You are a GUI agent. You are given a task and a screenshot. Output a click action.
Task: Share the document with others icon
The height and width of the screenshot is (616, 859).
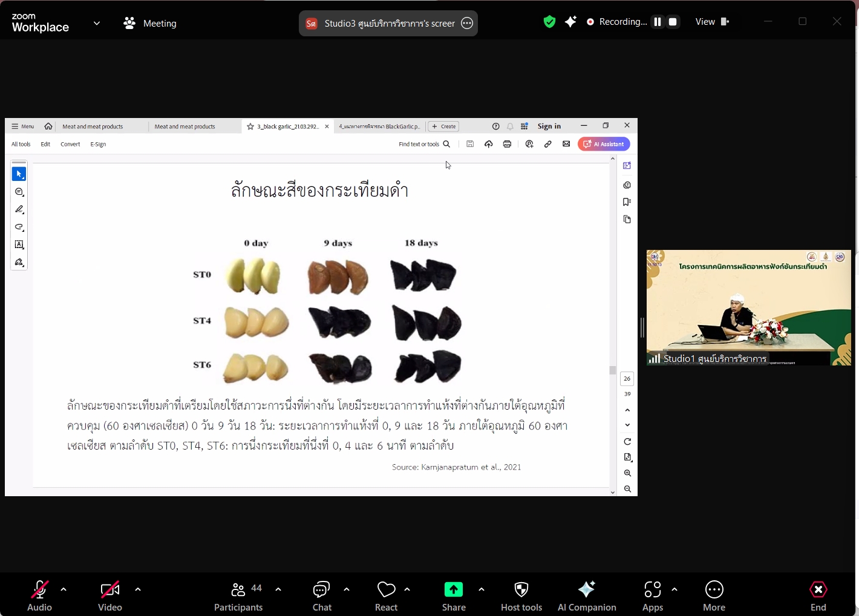(x=529, y=144)
